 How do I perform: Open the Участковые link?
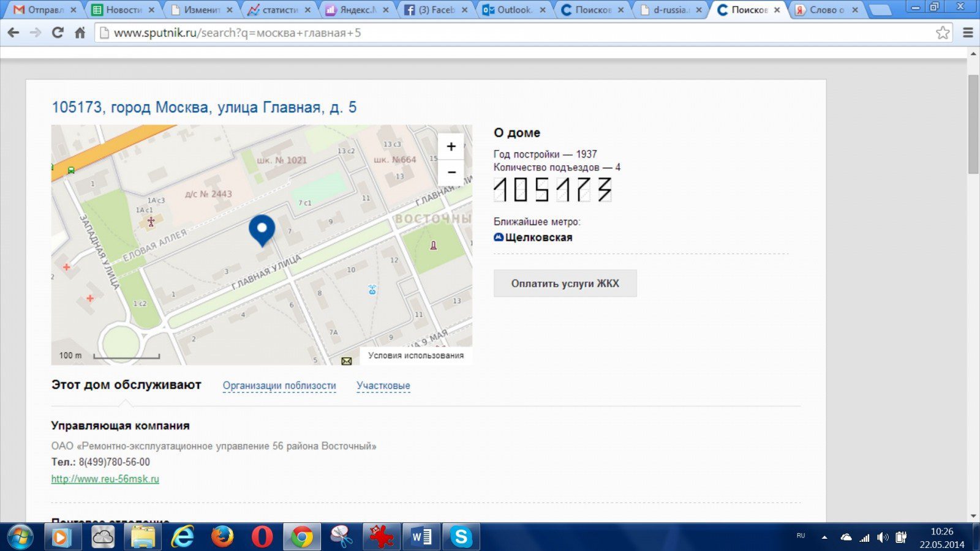(383, 386)
